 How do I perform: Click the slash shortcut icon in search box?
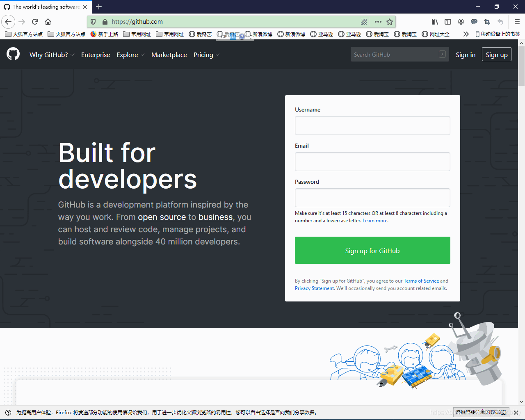[442, 54]
